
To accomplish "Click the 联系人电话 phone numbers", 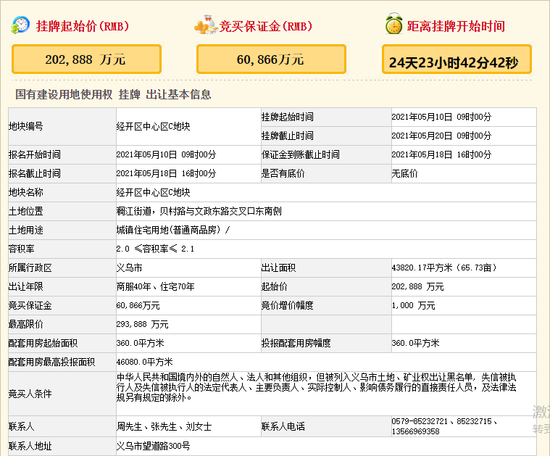I will [444, 426].
